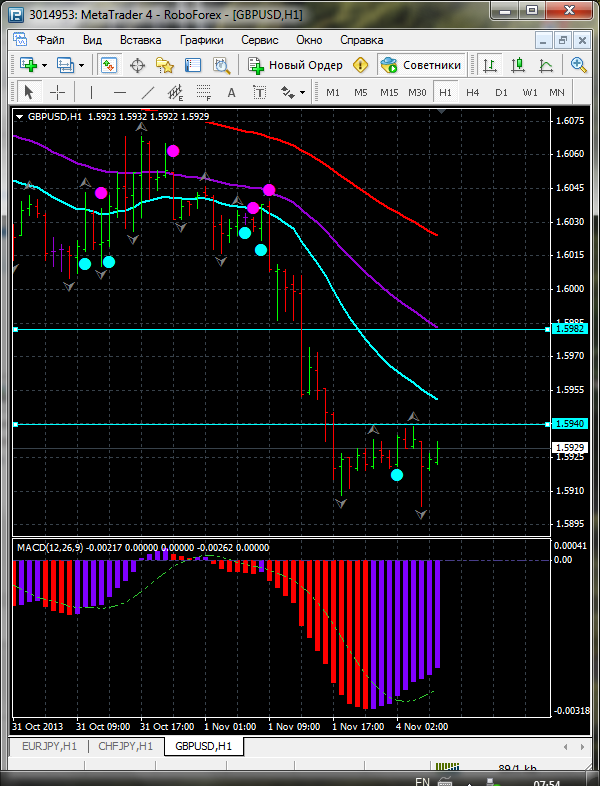Switch timeframe to M1
The width and height of the screenshot is (600, 786).
tap(333, 93)
